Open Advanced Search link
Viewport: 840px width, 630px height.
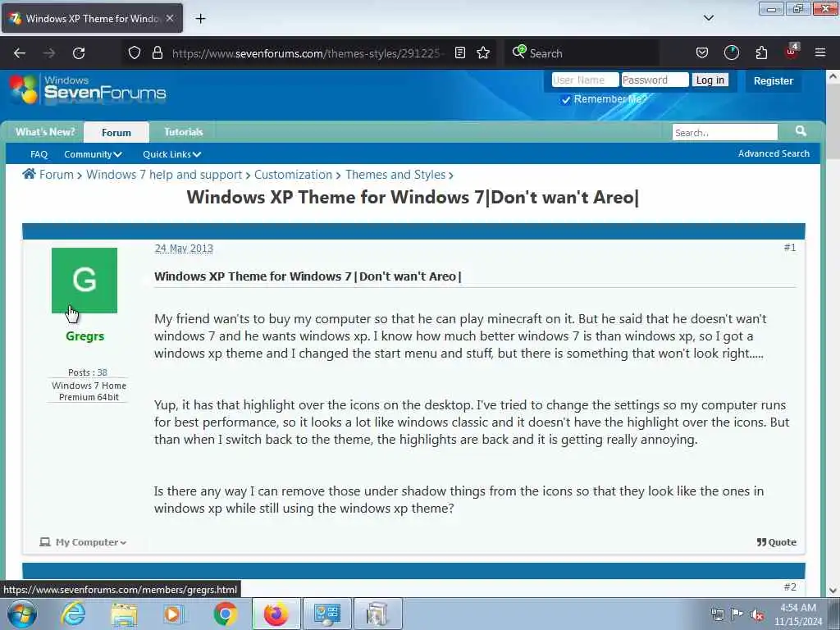[x=774, y=153]
